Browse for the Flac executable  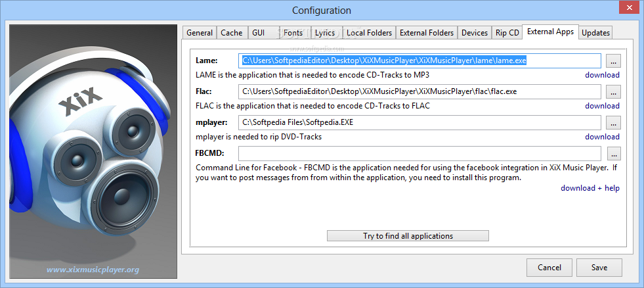tap(614, 92)
